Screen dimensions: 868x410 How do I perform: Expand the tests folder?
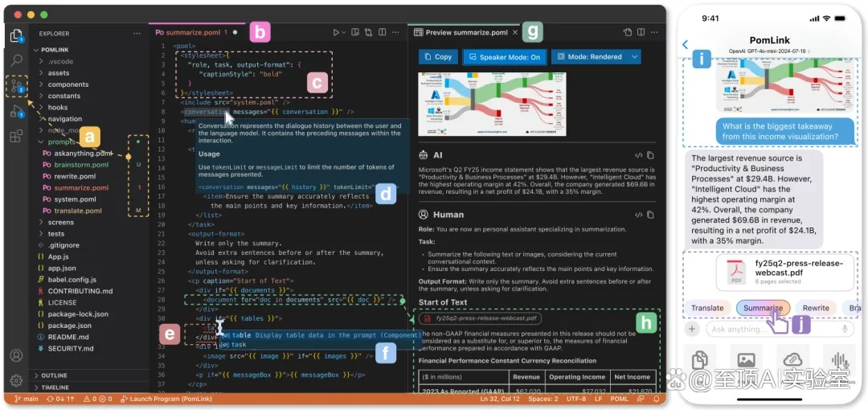coord(56,234)
